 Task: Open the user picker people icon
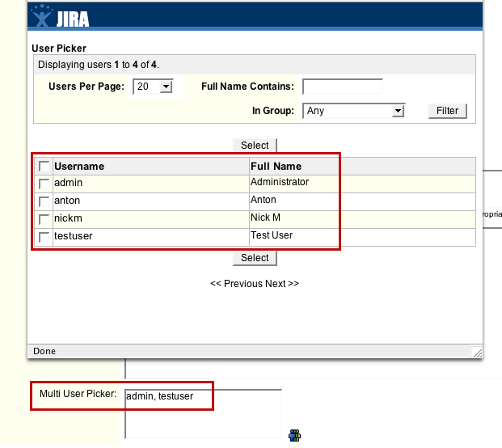tap(294, 436)
